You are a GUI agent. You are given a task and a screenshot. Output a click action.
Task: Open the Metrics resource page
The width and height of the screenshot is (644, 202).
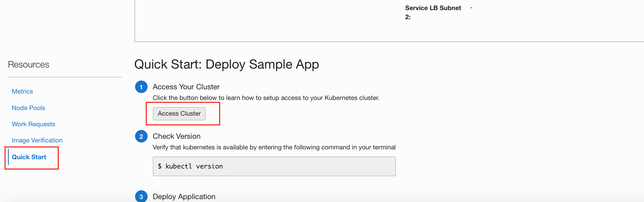click(22, 91)
